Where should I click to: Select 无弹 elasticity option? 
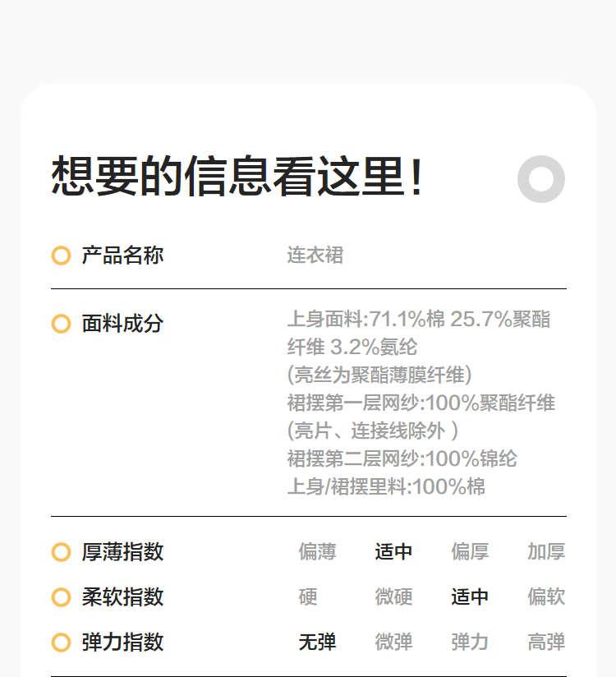pos(317,642)
